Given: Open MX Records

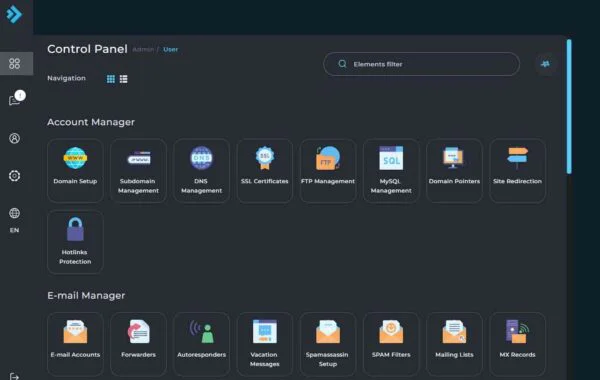Looking at the screenshot, I should (x=517, y=344).
